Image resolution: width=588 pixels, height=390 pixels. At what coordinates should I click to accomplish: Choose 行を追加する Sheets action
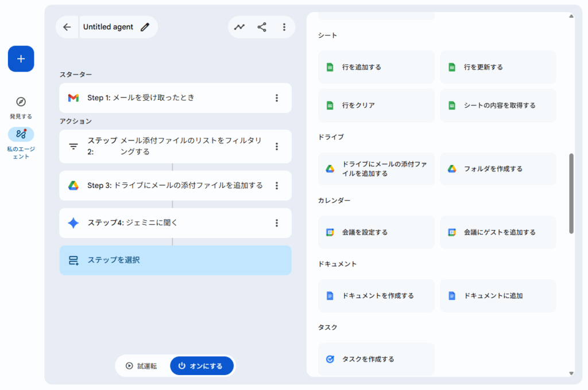376,67
